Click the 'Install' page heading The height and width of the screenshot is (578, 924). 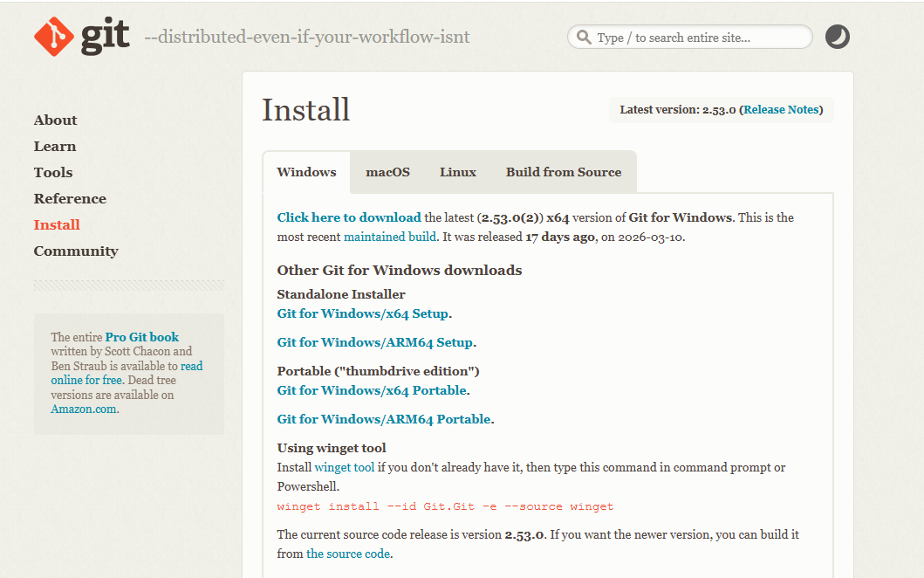(x=306, y=110)
